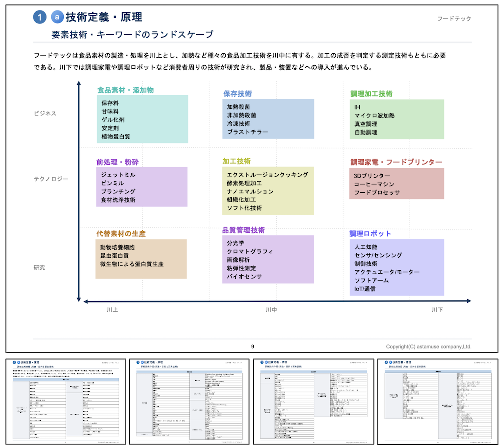501x448 pixels.
Task: Click the blue number 1 circle badge
Action: point(40,17)
